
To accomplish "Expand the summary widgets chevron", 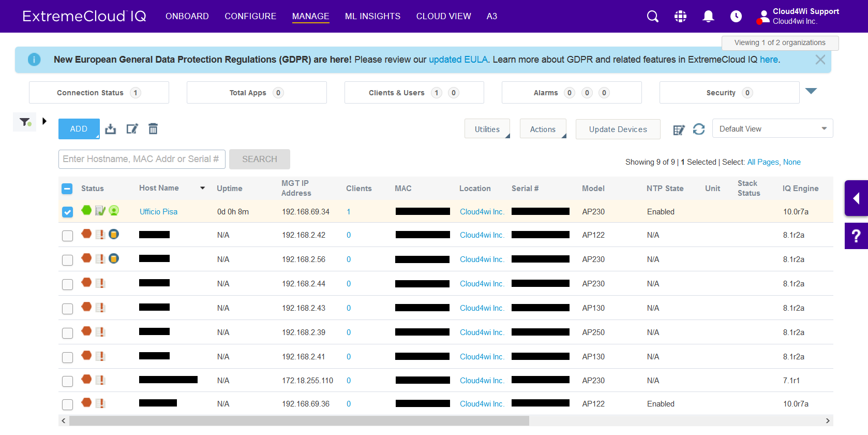I will (811, 91).
